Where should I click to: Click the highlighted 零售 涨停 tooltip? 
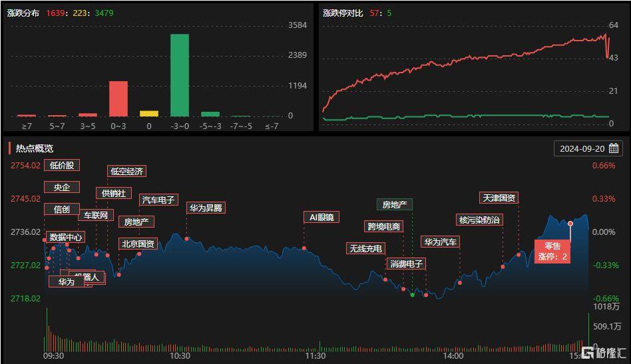pos(552,252)
